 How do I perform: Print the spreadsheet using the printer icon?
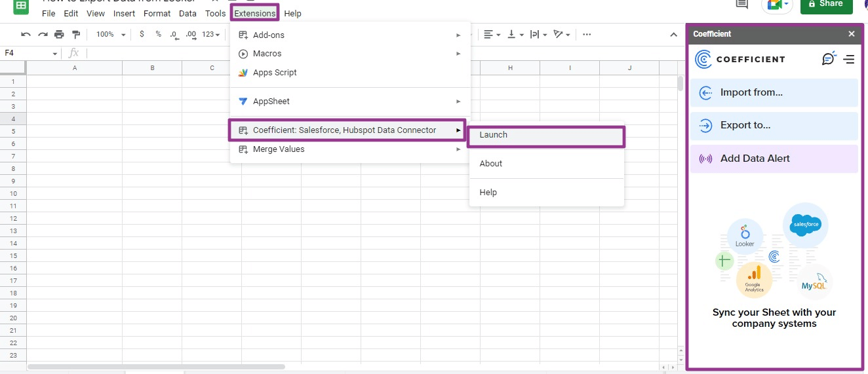(60, 34)
